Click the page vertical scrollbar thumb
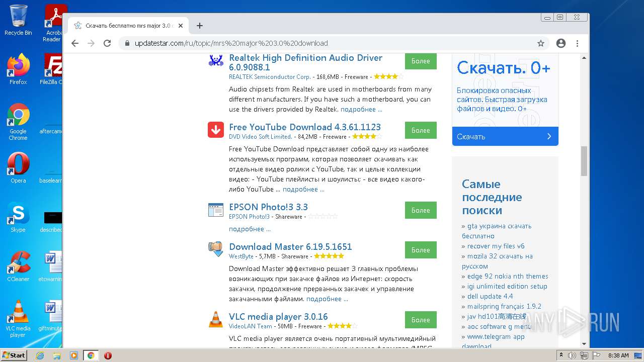644x362 pixels. tap(584, 161)
